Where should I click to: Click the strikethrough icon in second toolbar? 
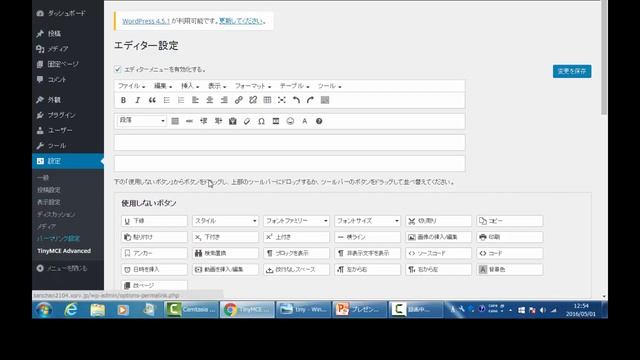(189, 121)
